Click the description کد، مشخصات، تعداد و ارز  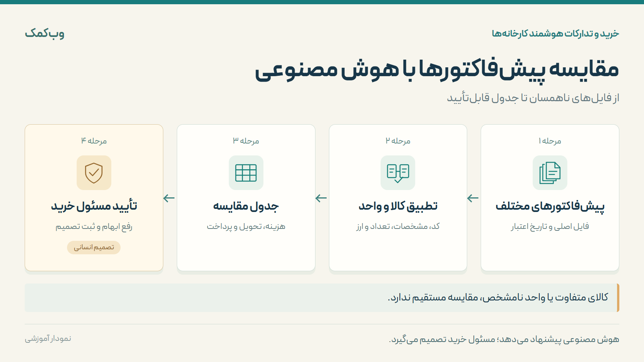point(398,227)
